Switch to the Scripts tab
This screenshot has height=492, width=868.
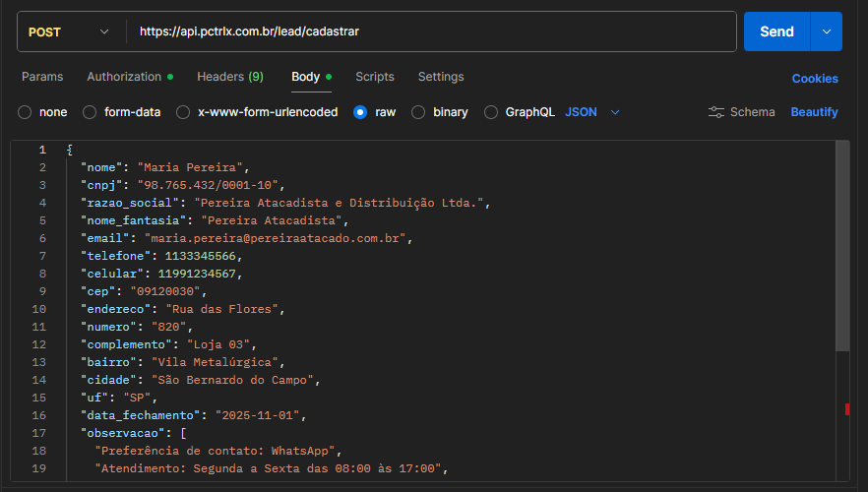click(375, 77)
